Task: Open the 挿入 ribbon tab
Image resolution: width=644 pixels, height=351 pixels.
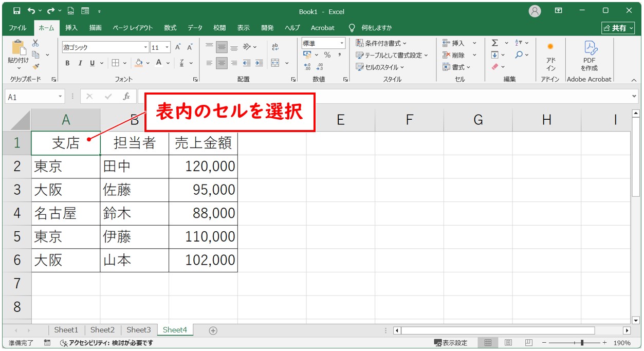Action: pos(71,28)
